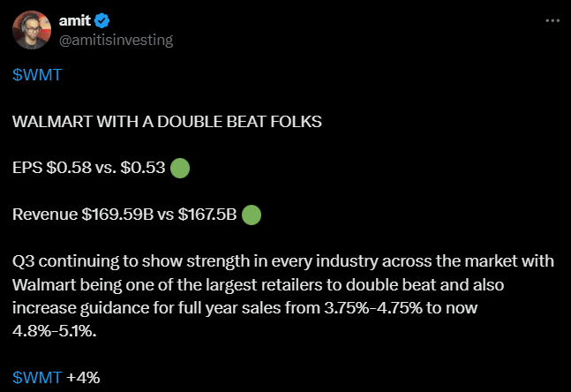The width and height of the screenshot is (571, 392).
Task: Open the three-dot more options menu
Action: [x=552, y=21]
